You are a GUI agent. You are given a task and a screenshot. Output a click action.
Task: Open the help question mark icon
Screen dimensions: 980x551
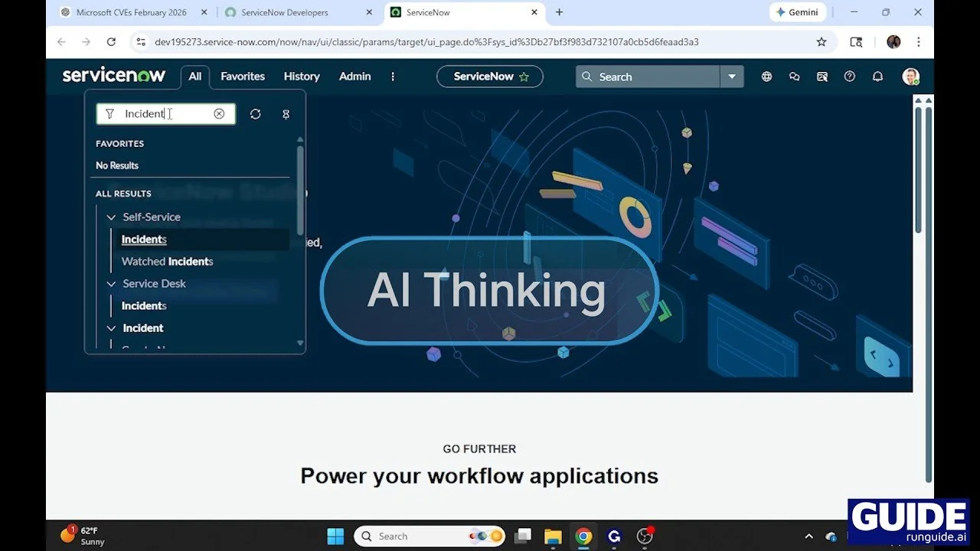(850, 77)
